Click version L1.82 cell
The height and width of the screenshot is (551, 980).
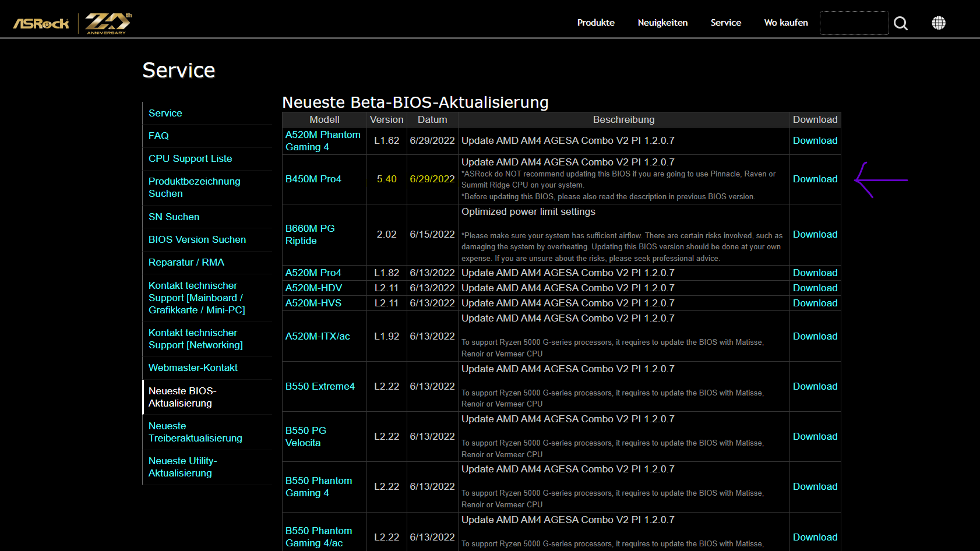coord(387,273)
